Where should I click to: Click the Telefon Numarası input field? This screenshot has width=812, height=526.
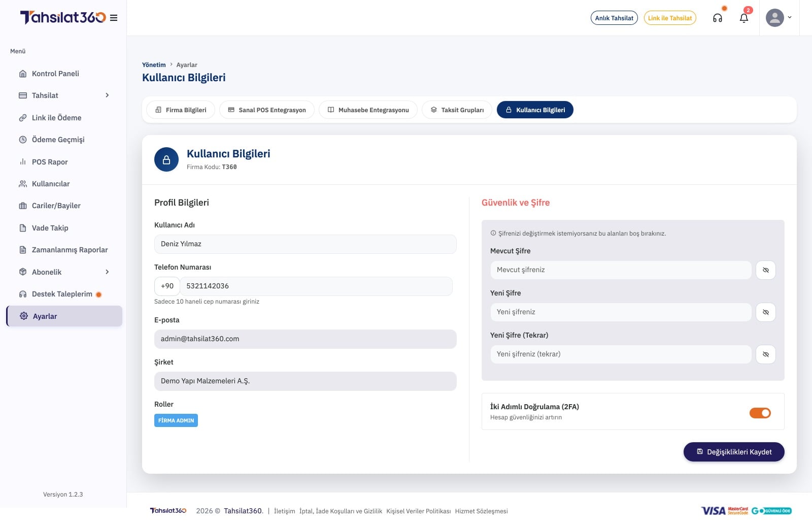tap(316, 286)
